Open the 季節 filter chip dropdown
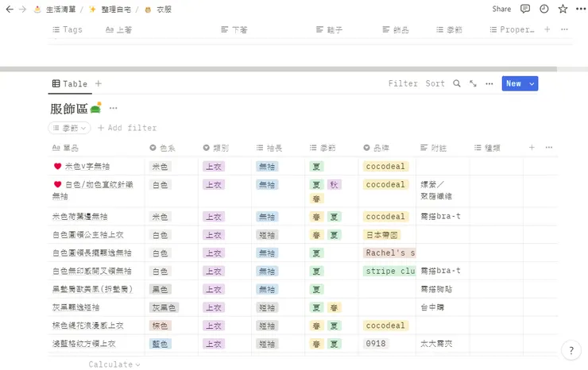 tap(69, 128)
